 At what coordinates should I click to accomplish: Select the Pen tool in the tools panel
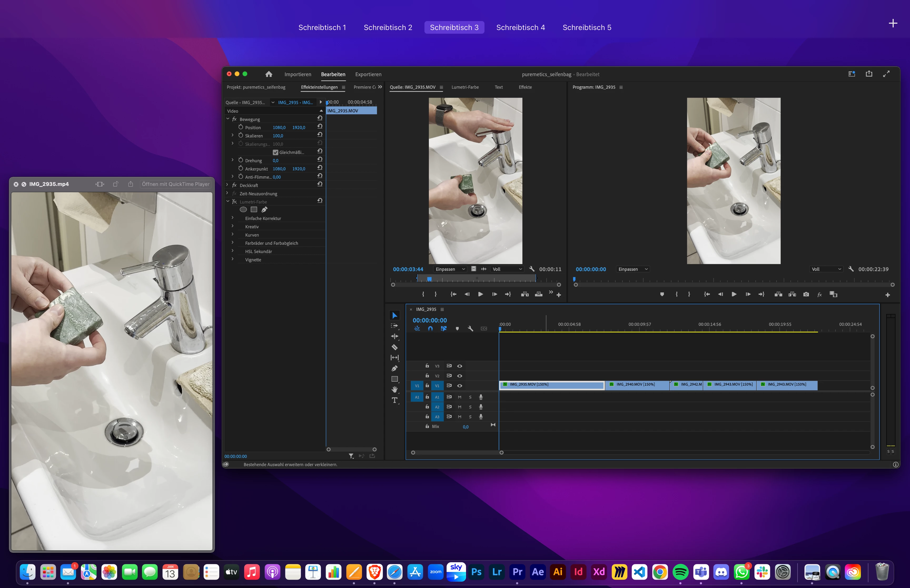coord(394,368)
